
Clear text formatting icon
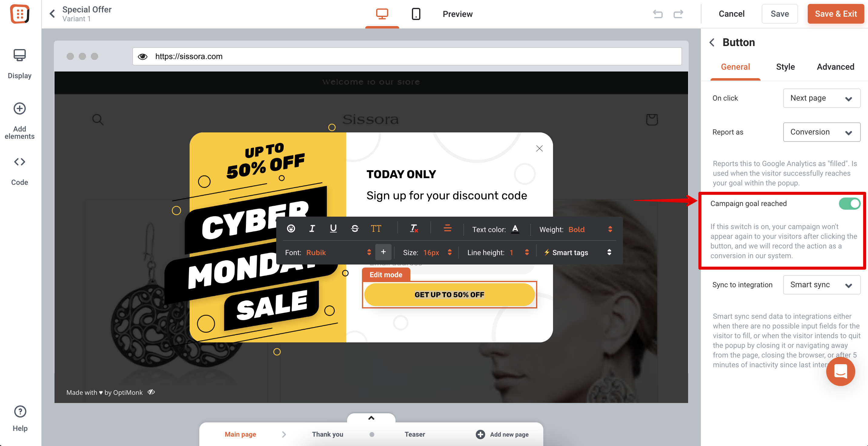(414, 229)
